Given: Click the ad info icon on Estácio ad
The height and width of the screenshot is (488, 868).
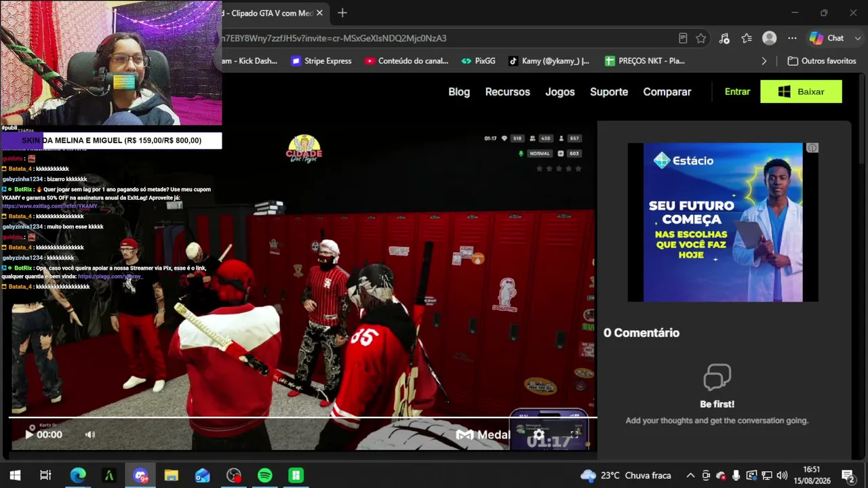Looking at the screenshot, I should pos(812,148).
